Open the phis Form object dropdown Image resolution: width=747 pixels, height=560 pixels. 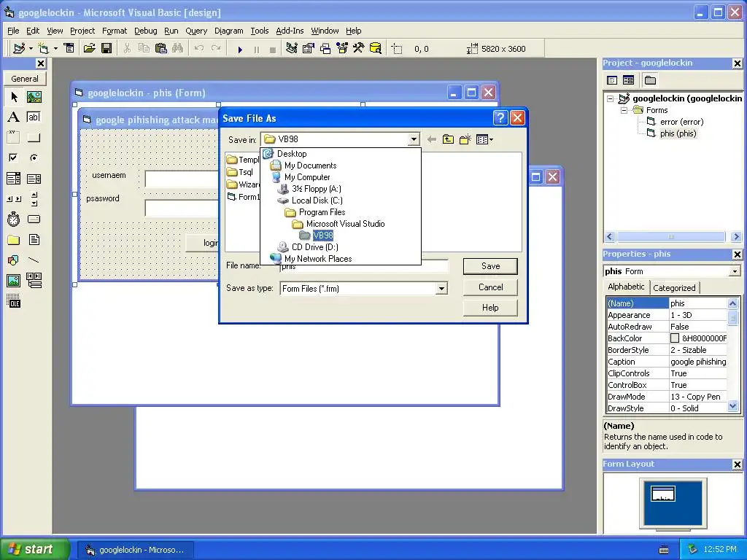pos(735,271)
